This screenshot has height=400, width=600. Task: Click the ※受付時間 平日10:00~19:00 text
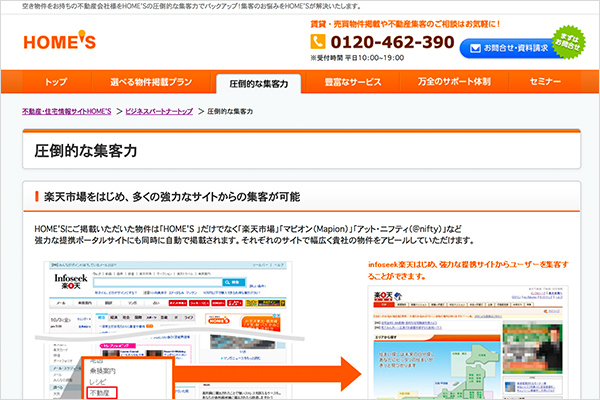357,58
